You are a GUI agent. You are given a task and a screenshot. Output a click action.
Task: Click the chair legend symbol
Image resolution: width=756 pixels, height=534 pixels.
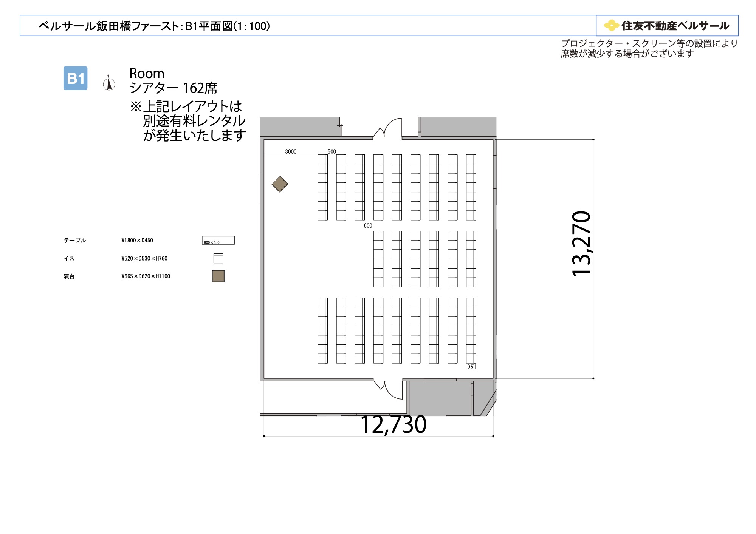(218, 258)
